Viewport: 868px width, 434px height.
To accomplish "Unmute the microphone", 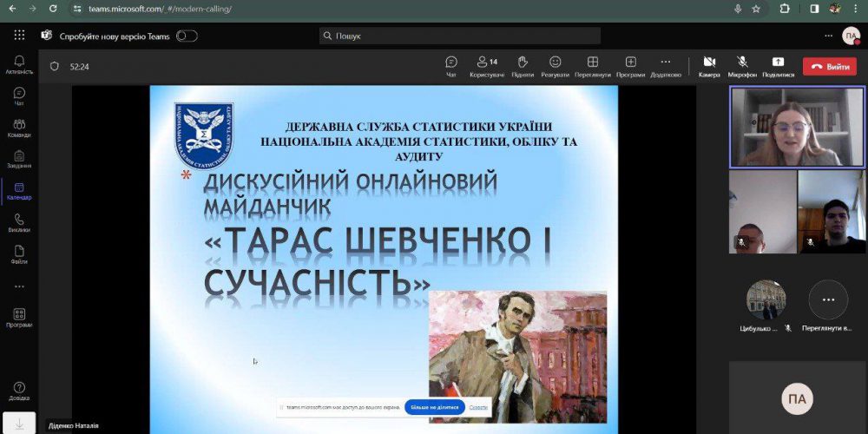I will coord(742,65).
